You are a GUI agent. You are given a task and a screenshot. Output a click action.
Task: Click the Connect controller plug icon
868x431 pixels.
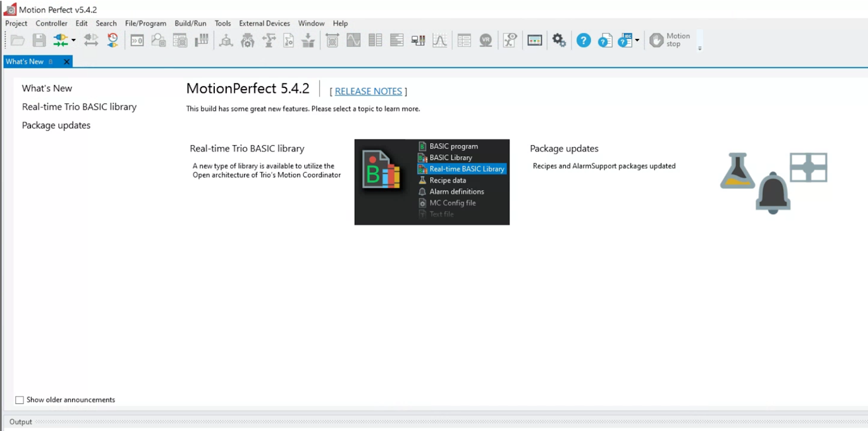(x=60, y=40)
